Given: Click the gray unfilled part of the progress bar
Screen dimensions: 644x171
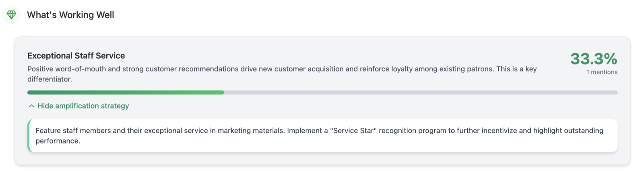Looking at the screenshot, I should tap(421, 92).
